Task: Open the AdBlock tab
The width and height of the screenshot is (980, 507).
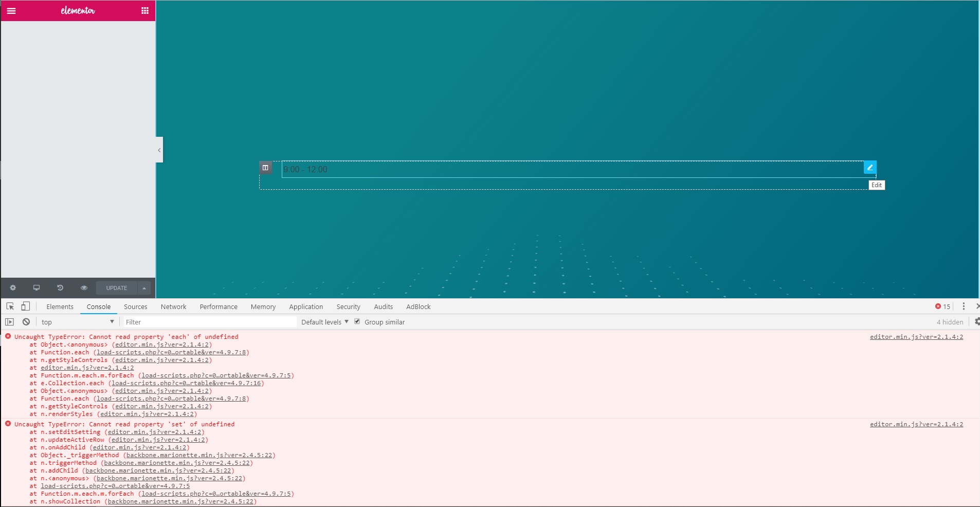Action: pyautogui.click(x=419, y=307)
